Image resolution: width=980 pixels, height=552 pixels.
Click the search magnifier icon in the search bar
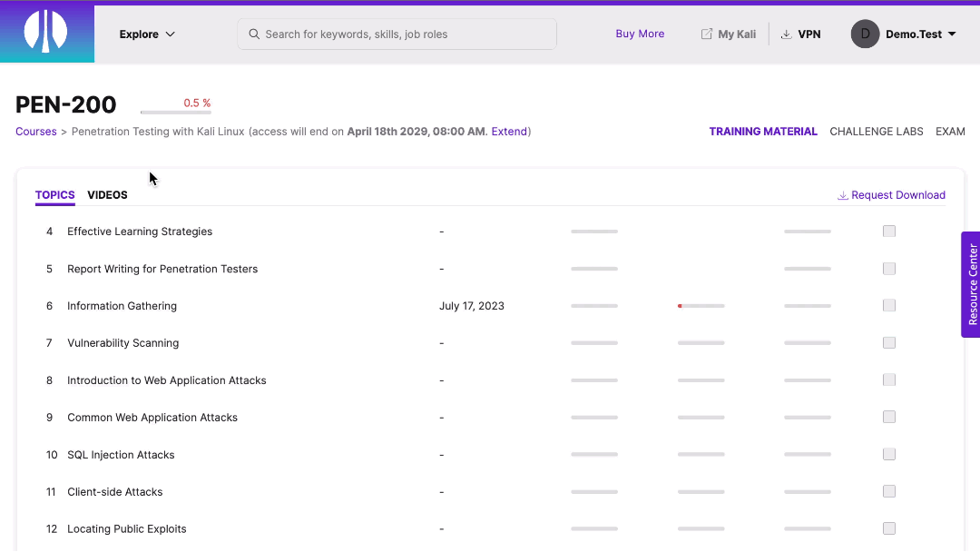(255, 34)
